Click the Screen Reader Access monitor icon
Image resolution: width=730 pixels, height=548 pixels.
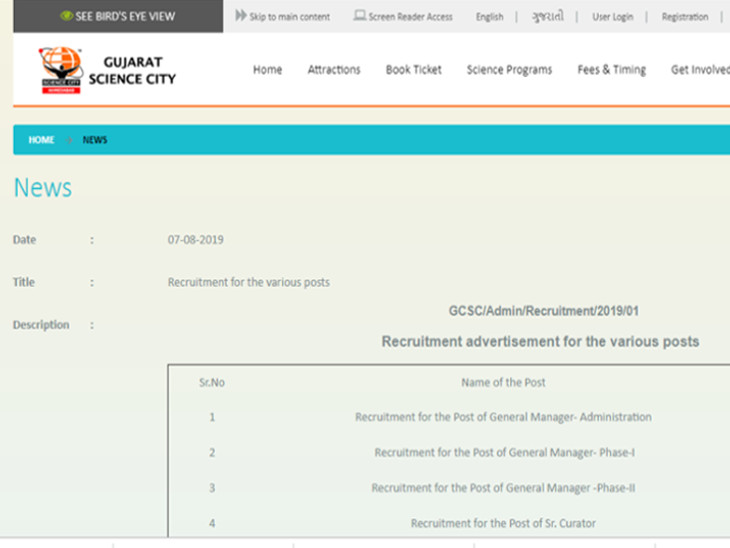pos(359,16)
